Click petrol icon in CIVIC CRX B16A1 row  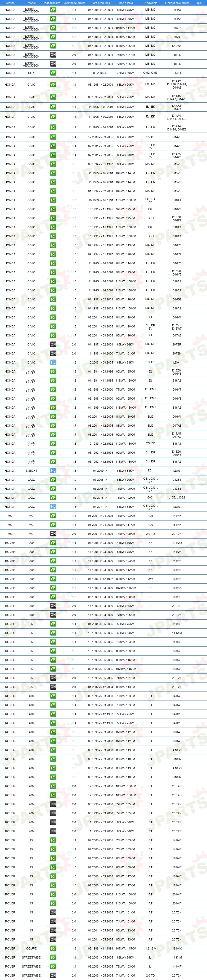53,444
